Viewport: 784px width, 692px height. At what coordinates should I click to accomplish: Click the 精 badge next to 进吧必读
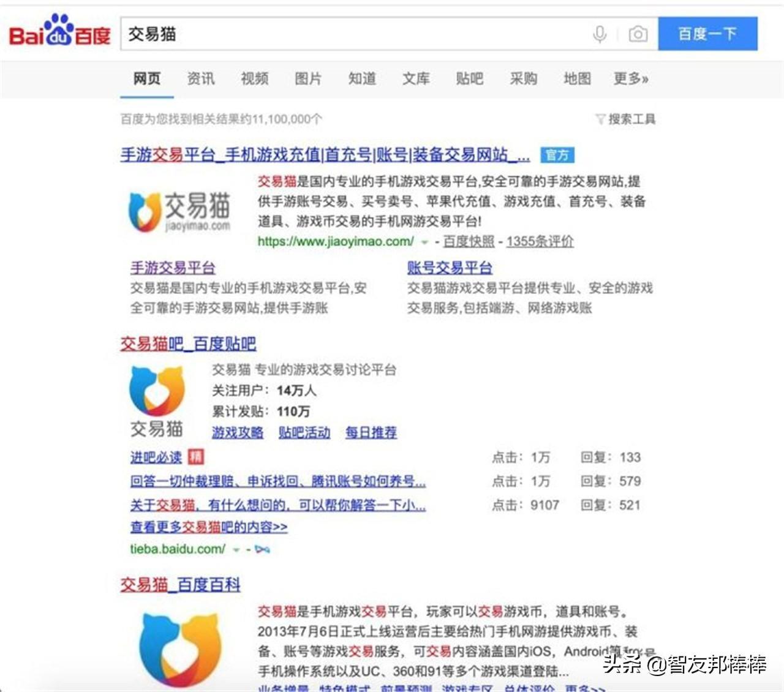click(x=195, y=457)
